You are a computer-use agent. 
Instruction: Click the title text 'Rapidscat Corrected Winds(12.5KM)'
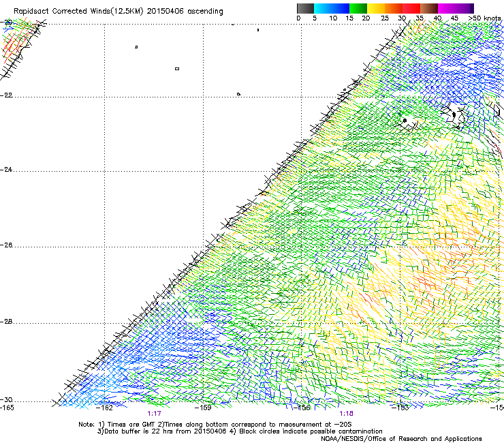[x=78, y=12]
